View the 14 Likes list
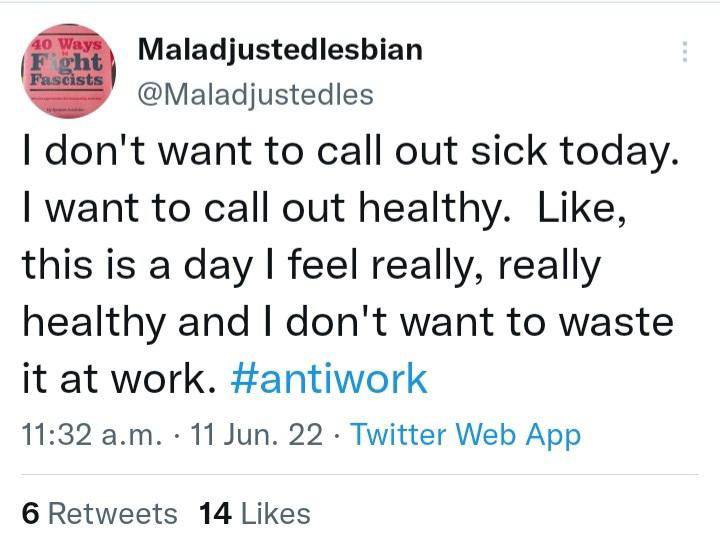Screen dimensions: 720x544 [255, 513]
